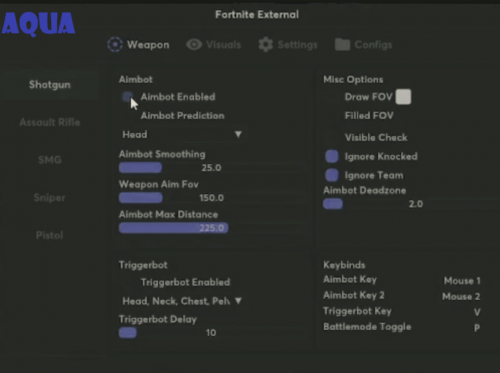Expand the Triggerbot bones dropdown arrow
The width and height of the screenshot is (500, 373).
pyautogui.click(x=238, y=301)
